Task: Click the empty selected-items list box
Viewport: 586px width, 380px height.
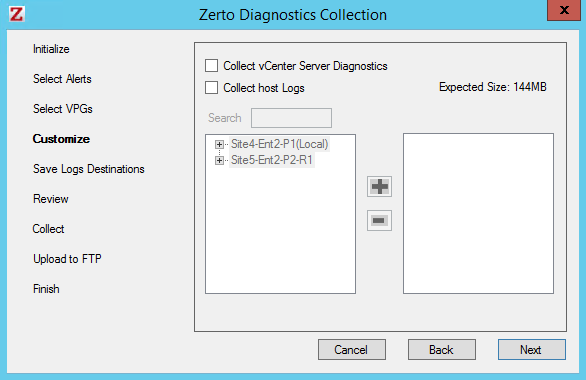Action: coord(478,213)
